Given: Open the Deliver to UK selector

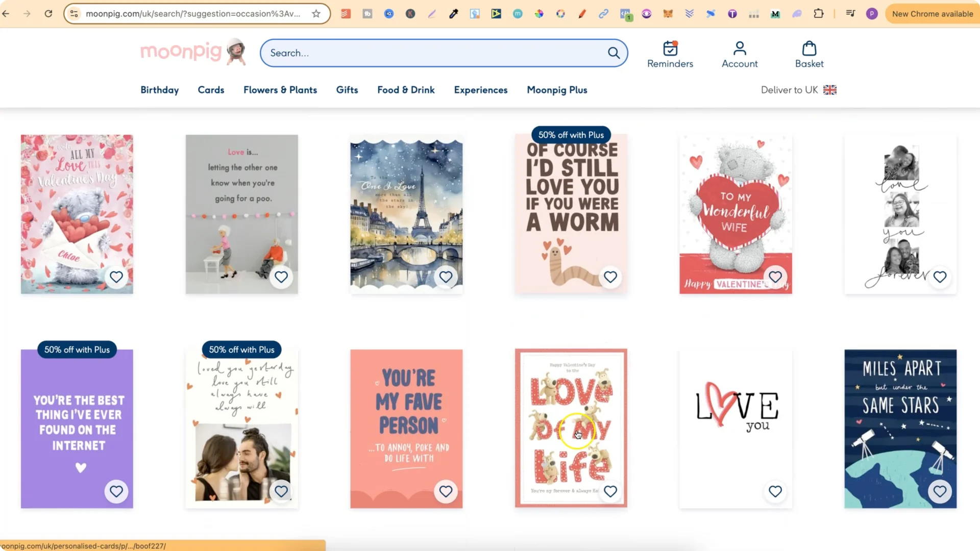Looking at the screenshot, I should pos(798,90).
